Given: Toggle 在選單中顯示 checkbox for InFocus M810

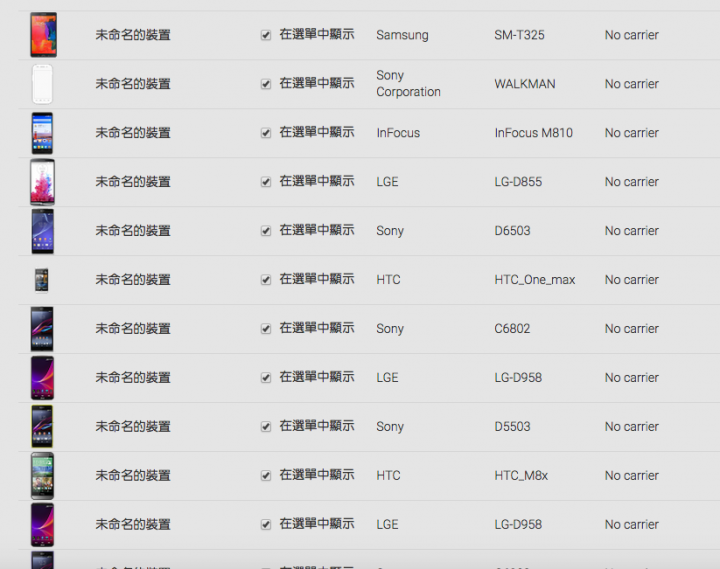Looking at the screenshot, I should pyautogui.click(x=266, y=133).
